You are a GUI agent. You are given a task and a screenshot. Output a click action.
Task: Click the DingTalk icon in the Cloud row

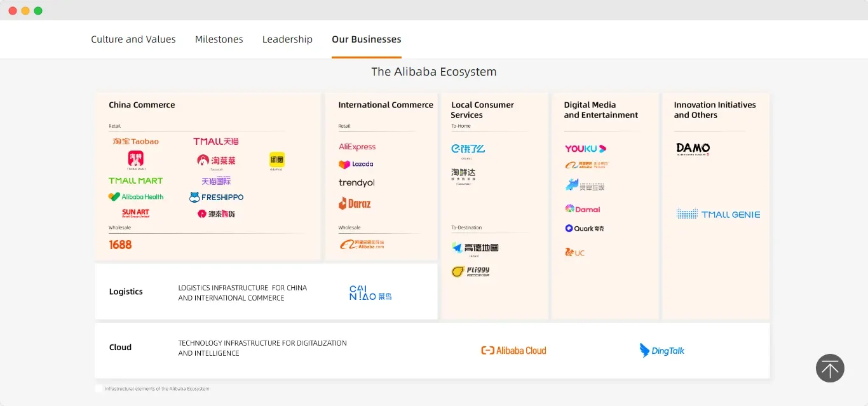point(661,349)
